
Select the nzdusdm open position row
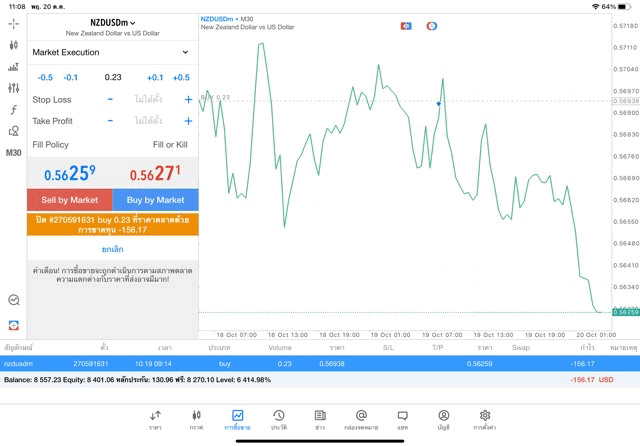pos(320,363)
